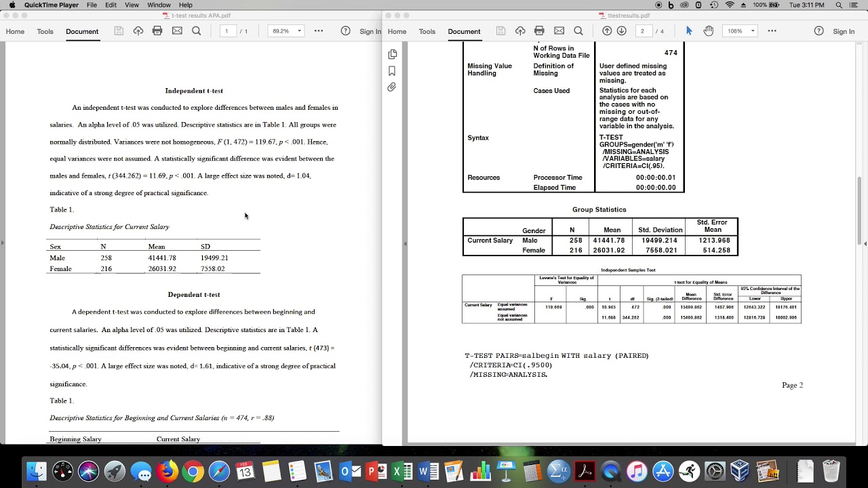Select the Hand pan tool
Image resolution: width=868 pixels, height=488 pixels.
(709, 31)
